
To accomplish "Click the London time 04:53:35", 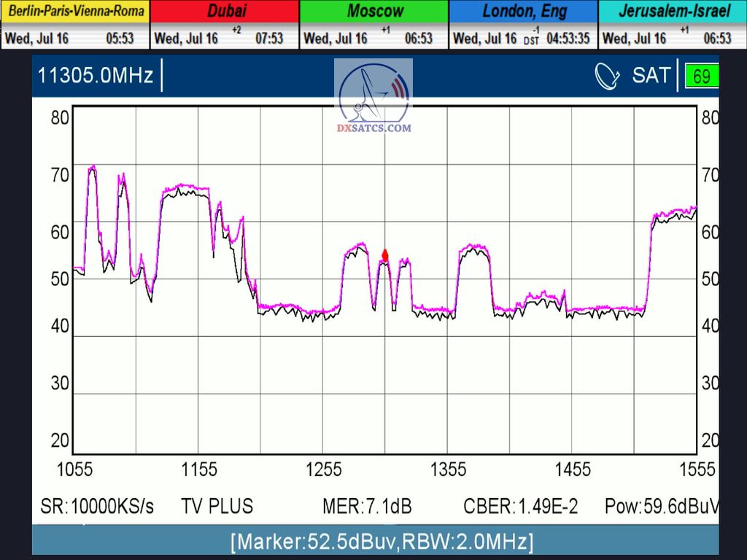I will point(568,39).
